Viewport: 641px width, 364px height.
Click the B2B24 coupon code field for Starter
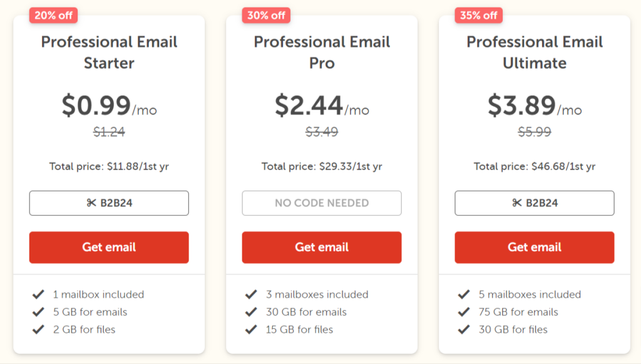[108, 203]
